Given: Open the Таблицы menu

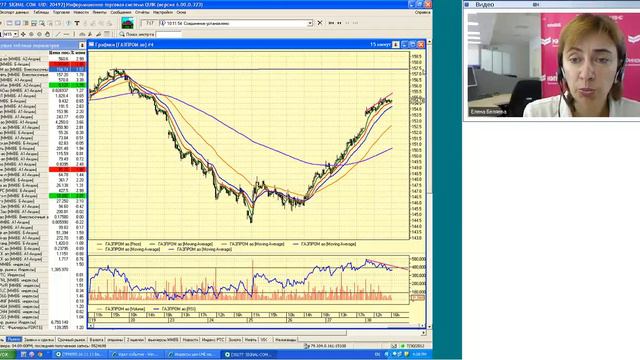Looking at the screenshot, I should (x=41, y=12).
